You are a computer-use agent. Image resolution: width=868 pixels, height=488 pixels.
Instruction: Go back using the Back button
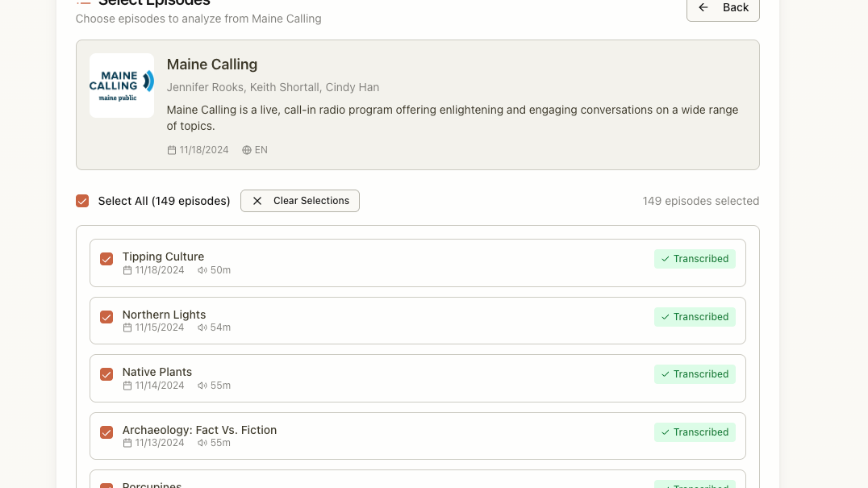(x=723, y=8)
